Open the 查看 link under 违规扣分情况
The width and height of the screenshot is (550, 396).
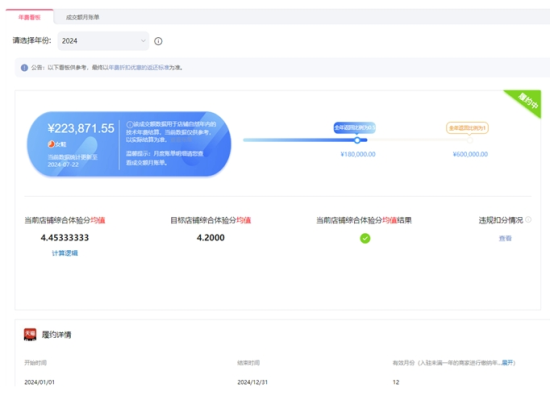point(505,238)
